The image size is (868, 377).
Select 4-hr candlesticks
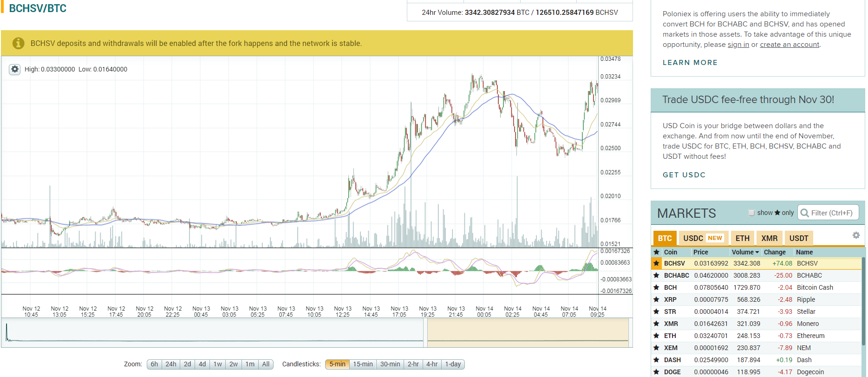[x=432, y=364]
